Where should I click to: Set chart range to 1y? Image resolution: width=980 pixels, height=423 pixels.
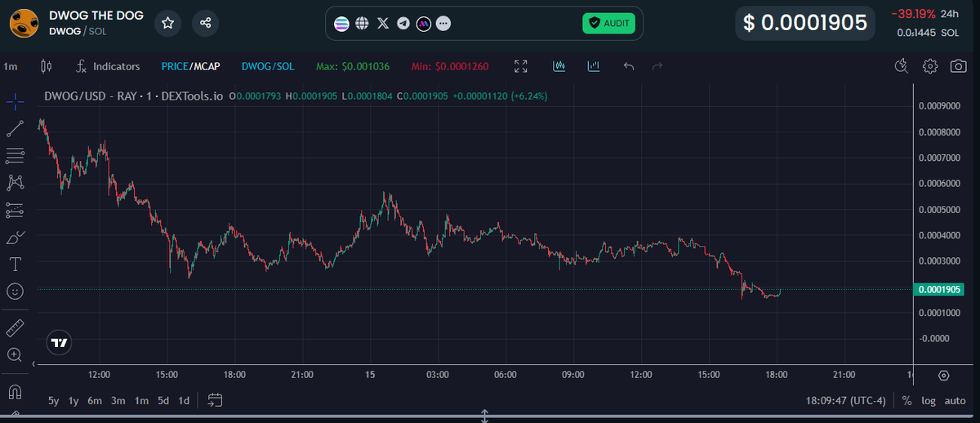pyautogui.click(x=73, y=401)
